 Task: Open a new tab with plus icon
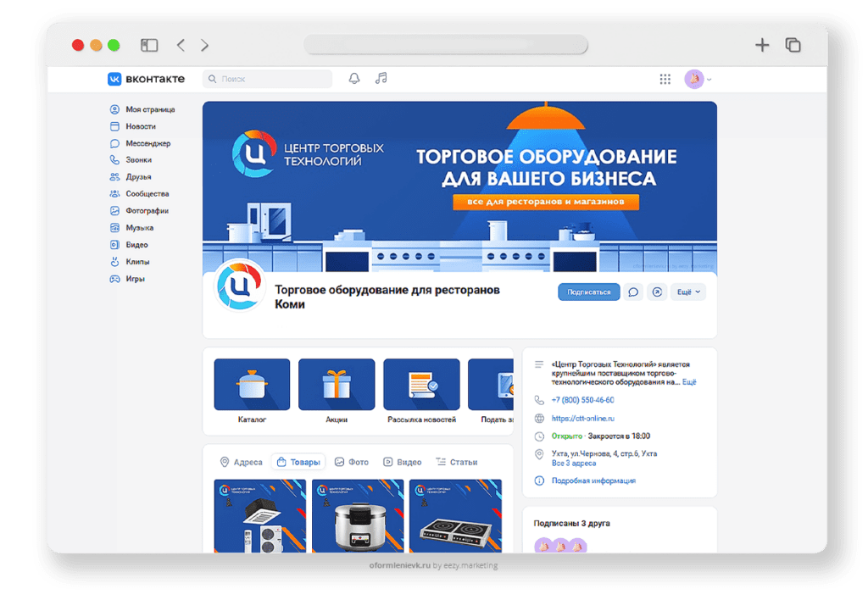pos(762,45)
